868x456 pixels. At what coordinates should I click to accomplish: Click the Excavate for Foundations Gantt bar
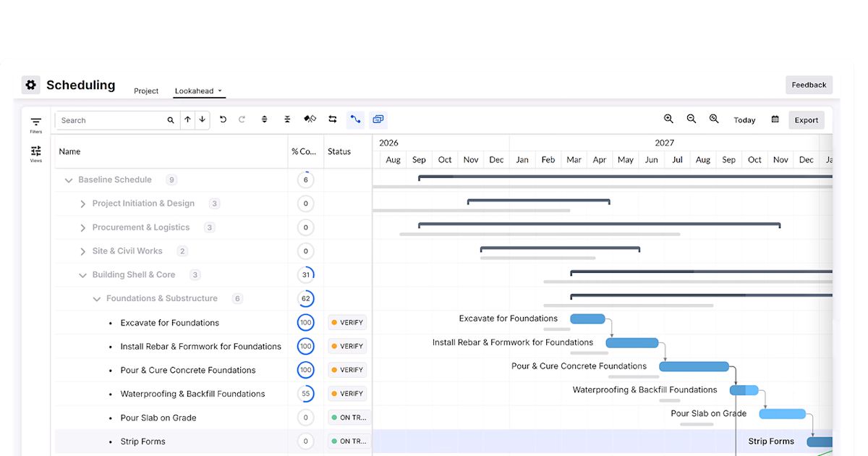click(x=587, y=318)
